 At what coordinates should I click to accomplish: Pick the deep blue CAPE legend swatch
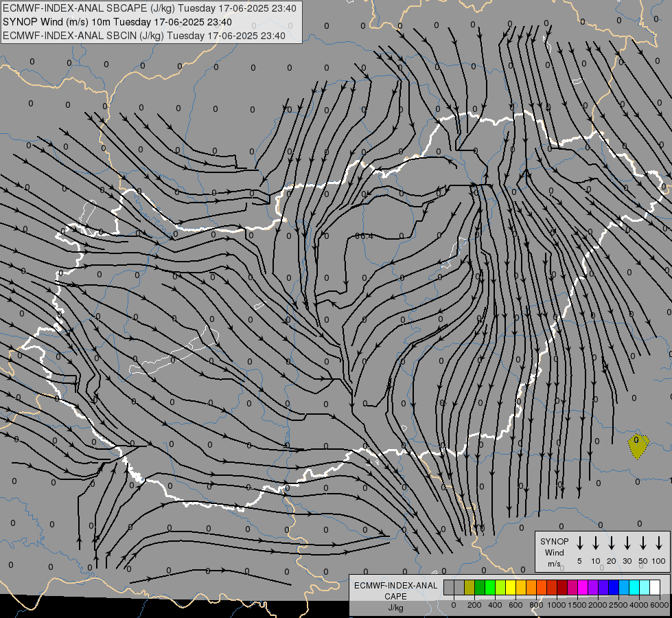[613, 587]
